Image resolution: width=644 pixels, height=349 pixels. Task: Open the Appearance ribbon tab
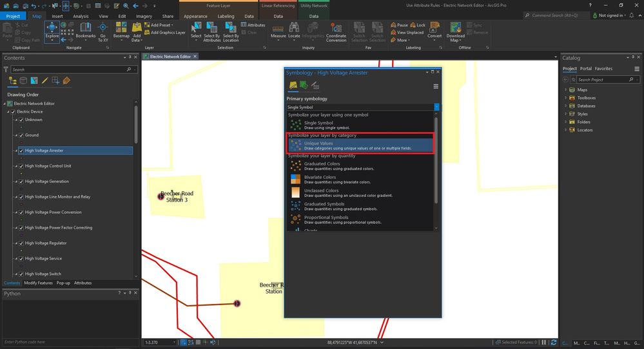tap(195, 16)
